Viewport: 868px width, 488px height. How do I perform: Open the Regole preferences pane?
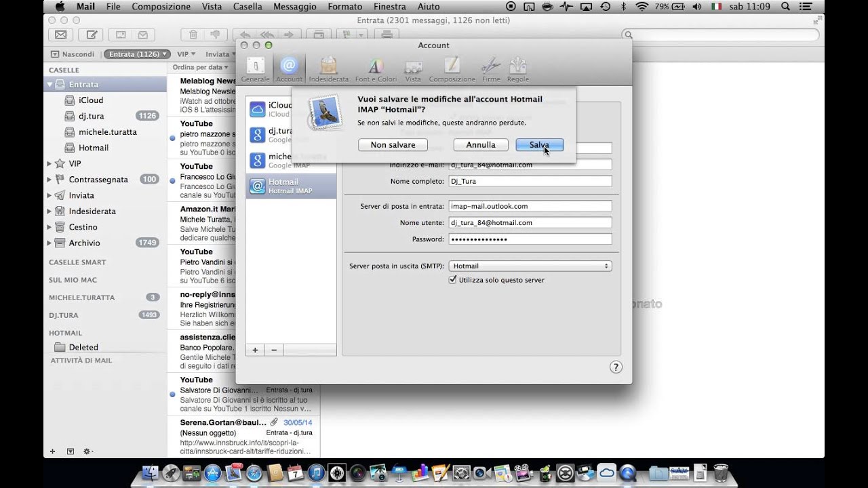tap(518, 70)
